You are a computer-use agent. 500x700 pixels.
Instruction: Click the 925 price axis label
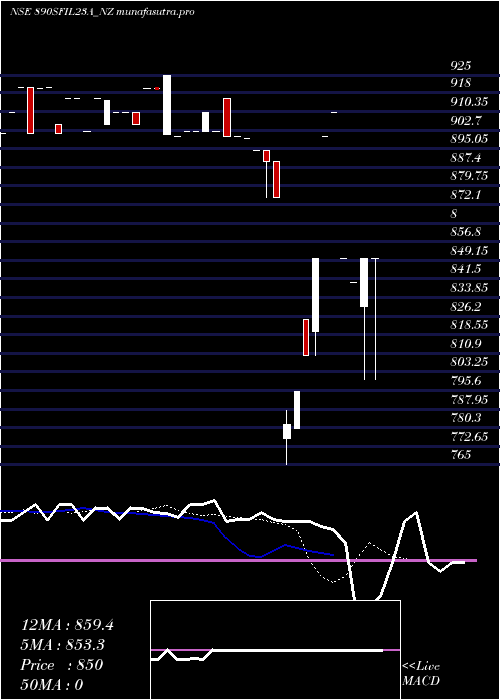[461, 66]
